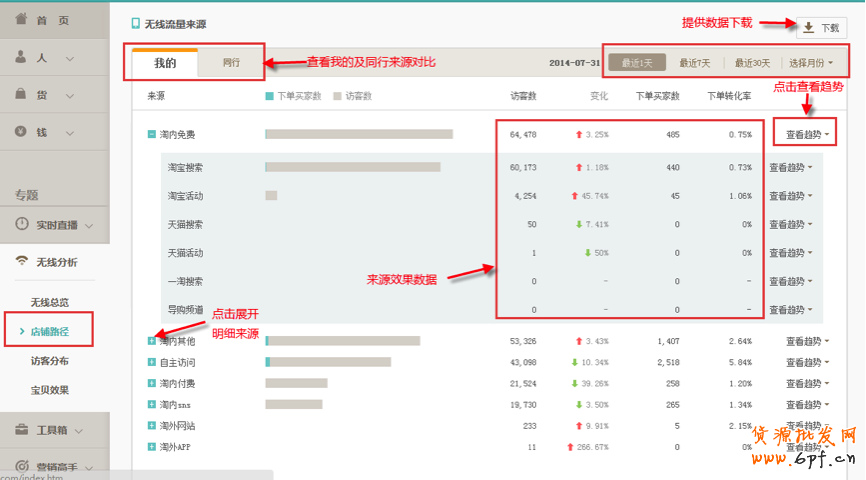
Task: Click the download arrow icon
Action: click(809, 28)
